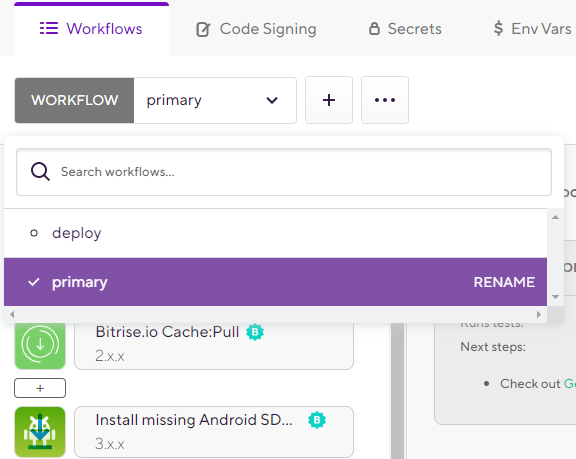
Task: Add a new workflow with plus button
Action: tap(329, 100)
